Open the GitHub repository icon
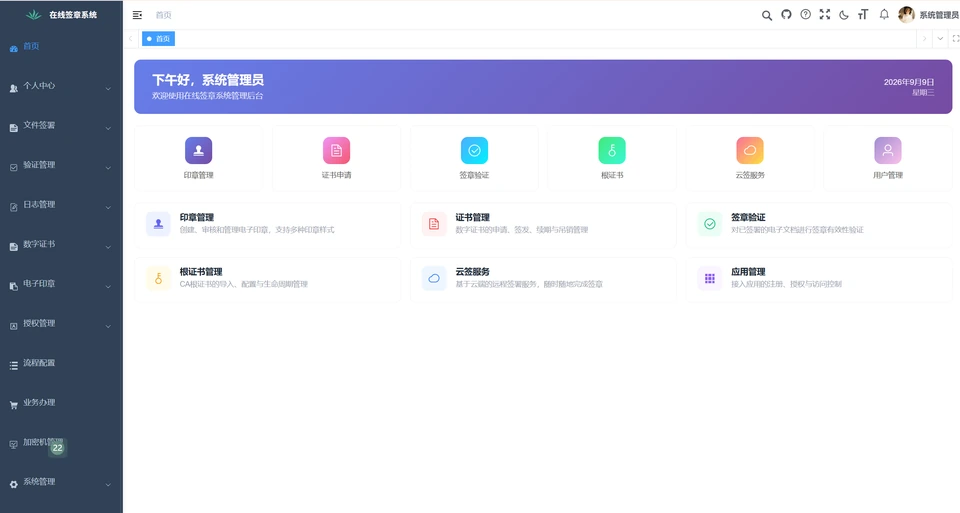This screenshot has height=513, width=960. [786, 15]
